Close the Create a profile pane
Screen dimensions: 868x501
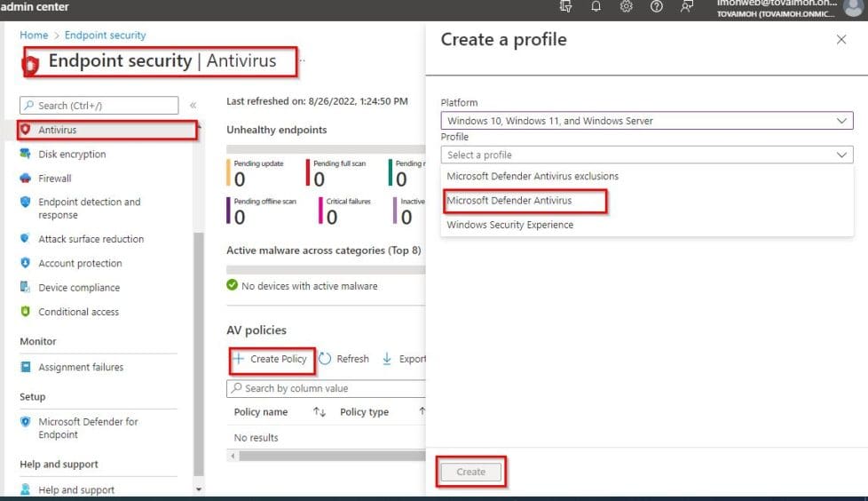[x=841, y=40]
